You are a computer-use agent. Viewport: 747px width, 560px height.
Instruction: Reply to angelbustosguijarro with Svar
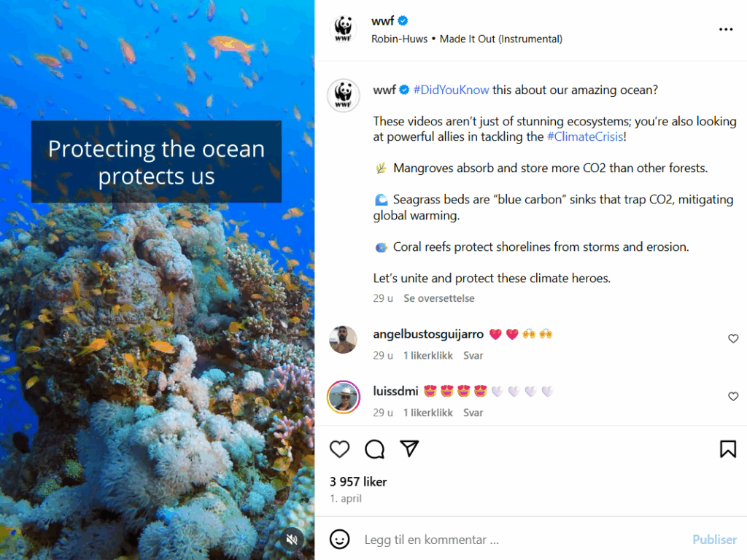(x=473, y=356)
